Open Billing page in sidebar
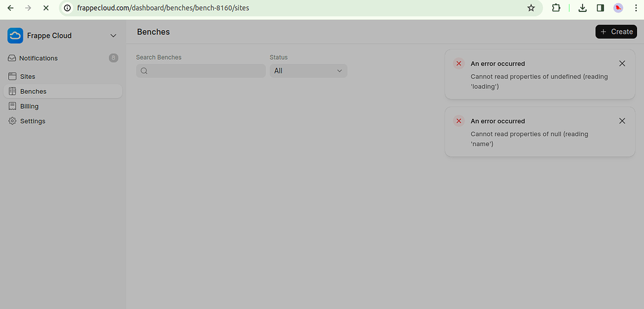The height and width of the screenshot is (309, 644). click(x=62, y=106)
